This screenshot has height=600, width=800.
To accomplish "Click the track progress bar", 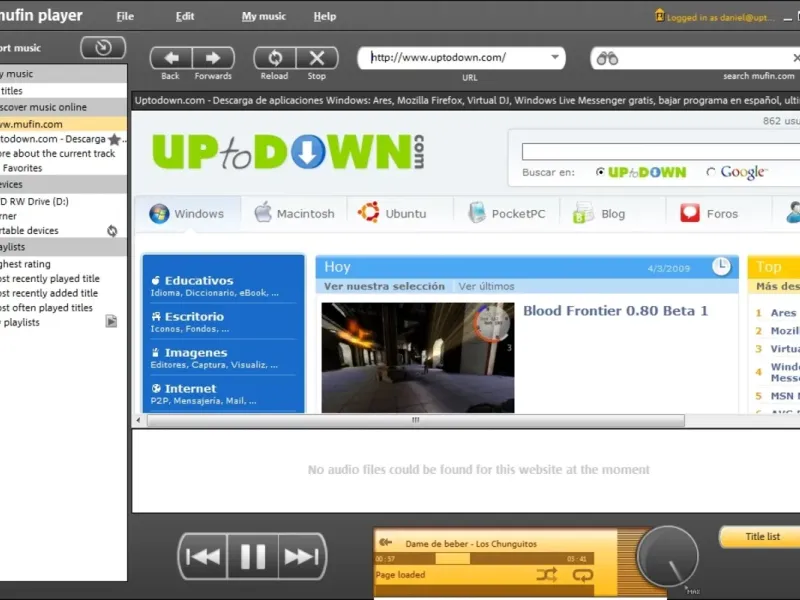I will click(x=484, y=559).
